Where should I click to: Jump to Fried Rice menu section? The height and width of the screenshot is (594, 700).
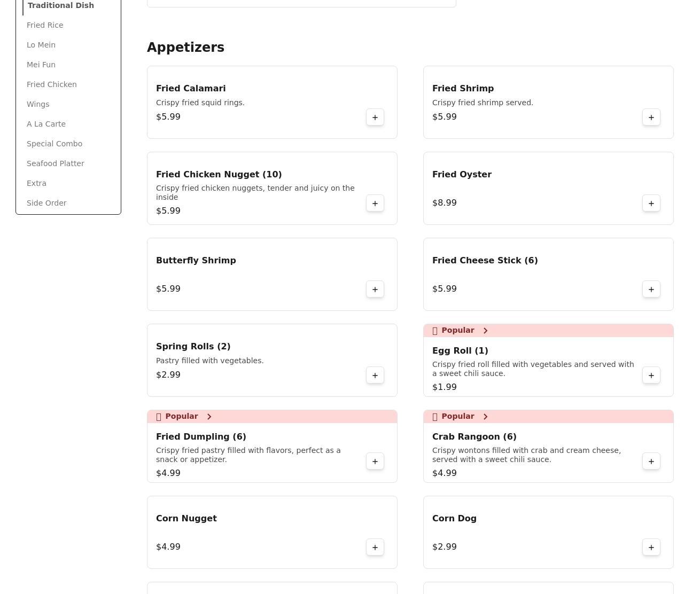point(45,25)
